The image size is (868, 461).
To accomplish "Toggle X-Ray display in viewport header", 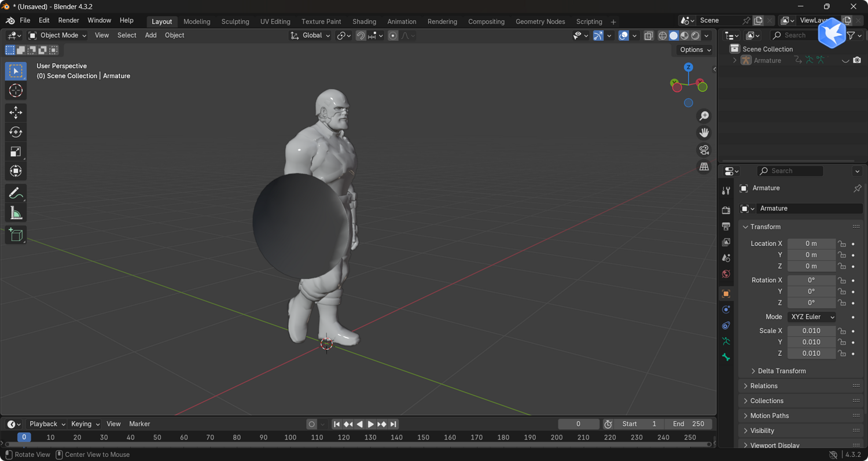I will coord(648,35).
